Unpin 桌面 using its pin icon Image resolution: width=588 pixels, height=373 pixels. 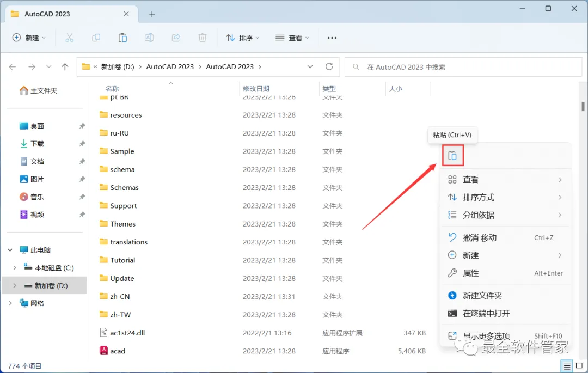82,126
